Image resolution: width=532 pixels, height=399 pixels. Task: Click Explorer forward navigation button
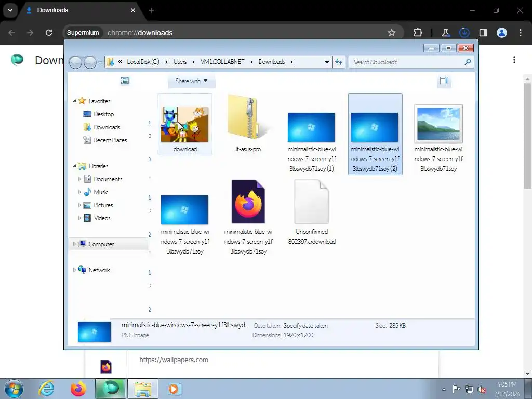[x=90, y=62]
